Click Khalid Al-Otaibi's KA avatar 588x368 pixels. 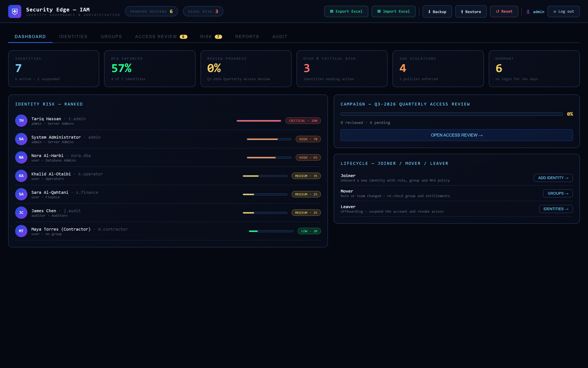21,176
